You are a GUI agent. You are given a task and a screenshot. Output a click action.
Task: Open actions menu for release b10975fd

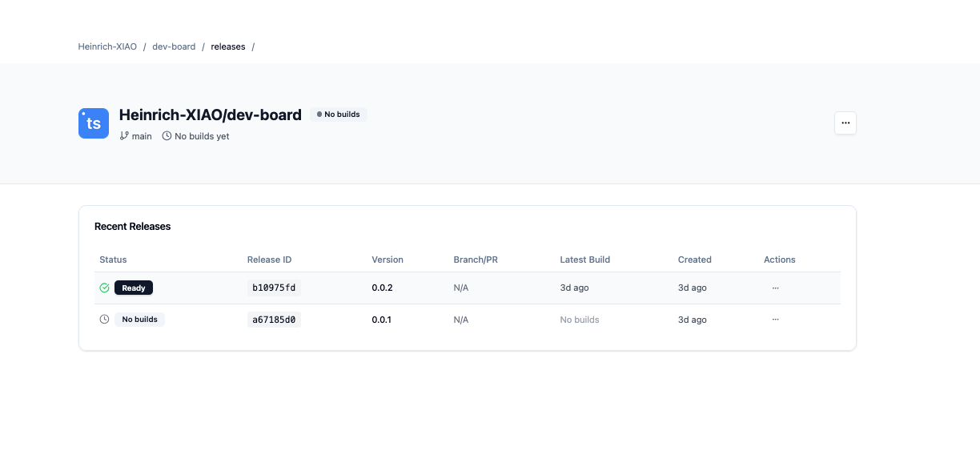(x=775, y=288)
